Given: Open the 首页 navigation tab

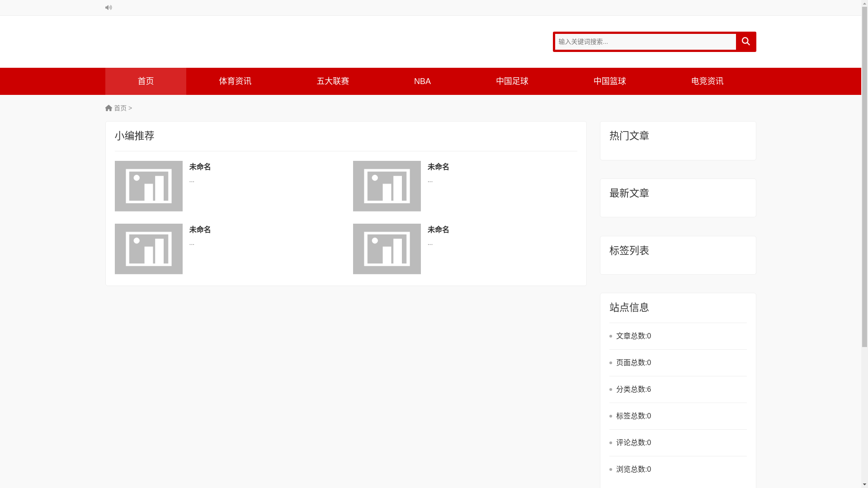Looking at the screenshot, I should click(146, 81).
